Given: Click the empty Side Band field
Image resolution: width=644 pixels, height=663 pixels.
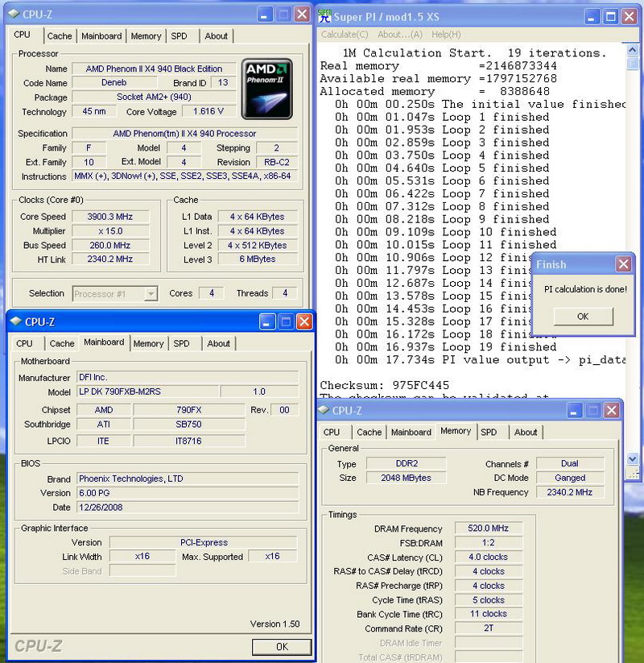Looking at the screenshot, I should pos(142,571).
